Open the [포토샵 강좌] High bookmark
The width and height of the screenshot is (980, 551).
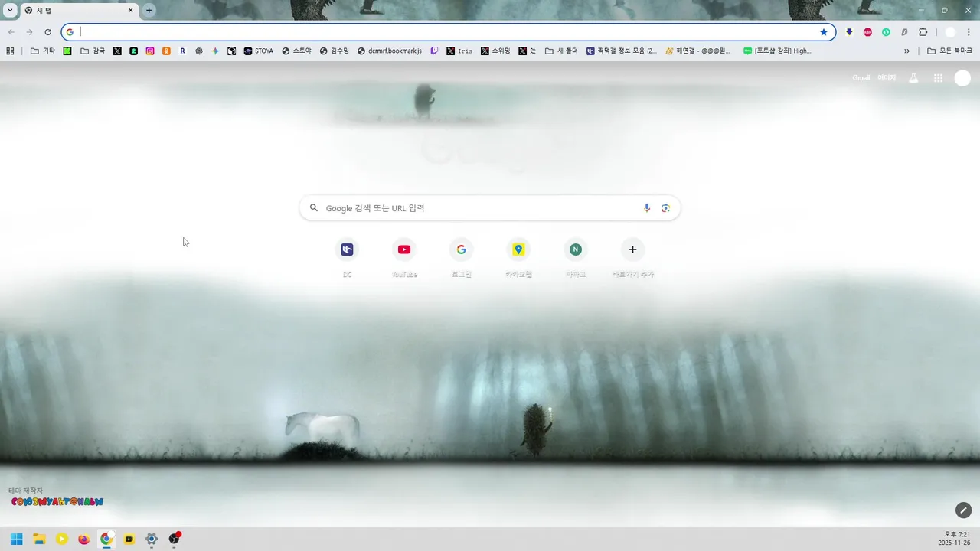pyautogui.click(x=777, y=51)
